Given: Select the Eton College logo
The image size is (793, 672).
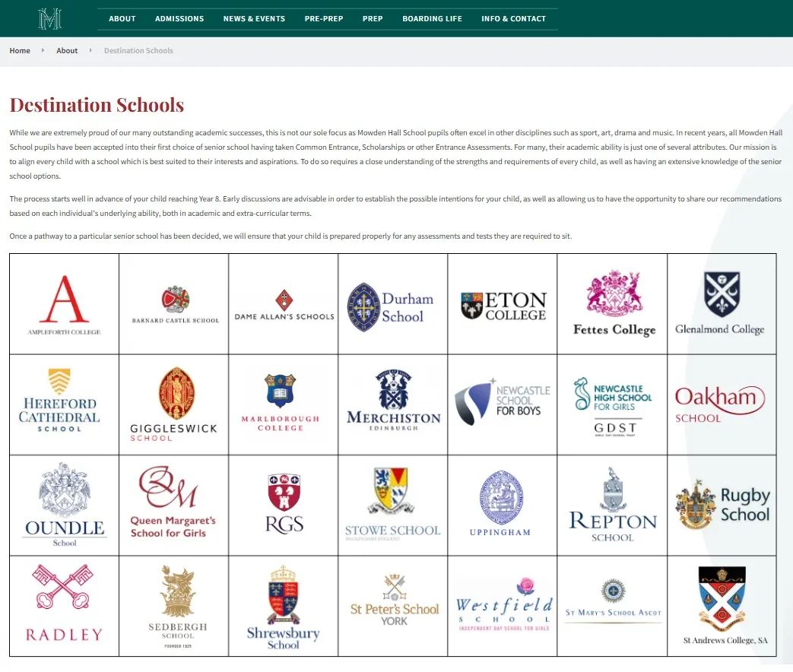Looking at the screenshot, I should [503, 304].
